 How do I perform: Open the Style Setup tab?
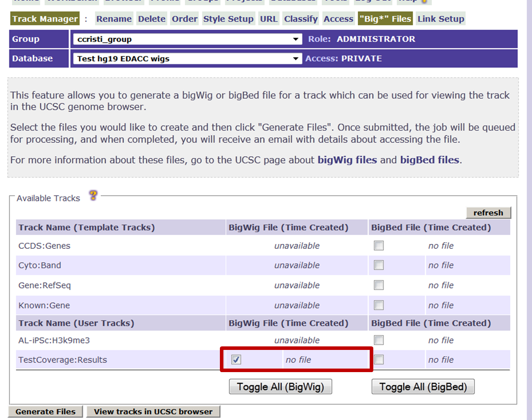pyautogui.click(x=228, y=19)
